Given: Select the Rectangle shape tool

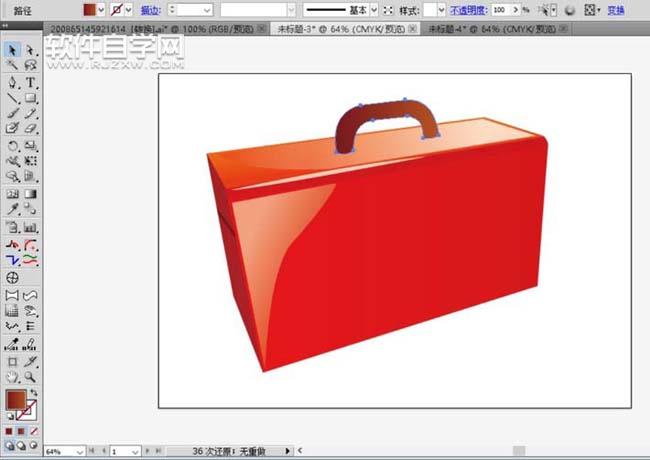Looking at the screenshot, I should pyautogui.click(x=31, y=98).
